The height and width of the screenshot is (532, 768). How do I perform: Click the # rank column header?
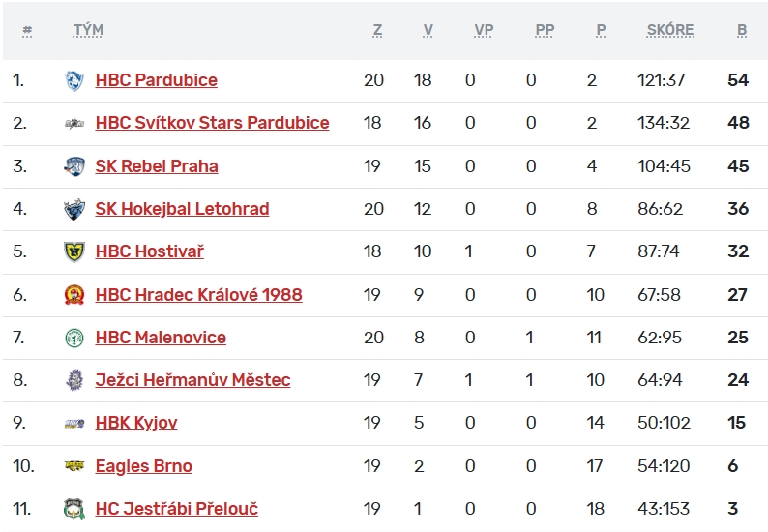pos(27,30)
